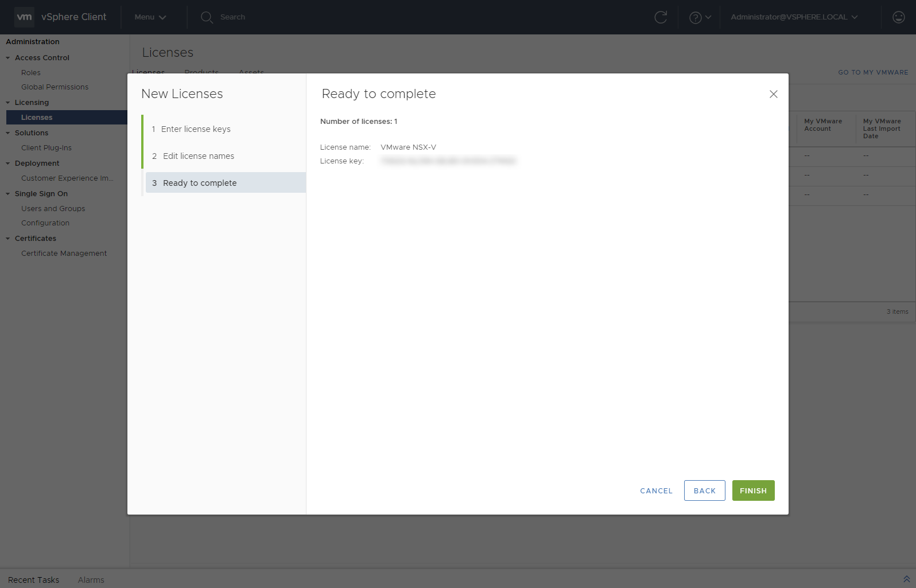Screen dimensions: 916x588
Task: Open the Administrator@VSPHERE.LOCAL user menu
Action: (794, 17)
